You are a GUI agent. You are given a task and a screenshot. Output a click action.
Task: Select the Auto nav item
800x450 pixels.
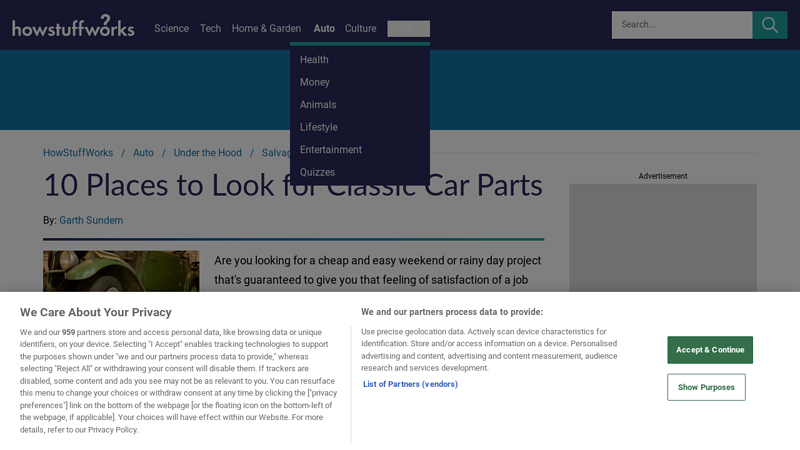[x=324, y=29]
